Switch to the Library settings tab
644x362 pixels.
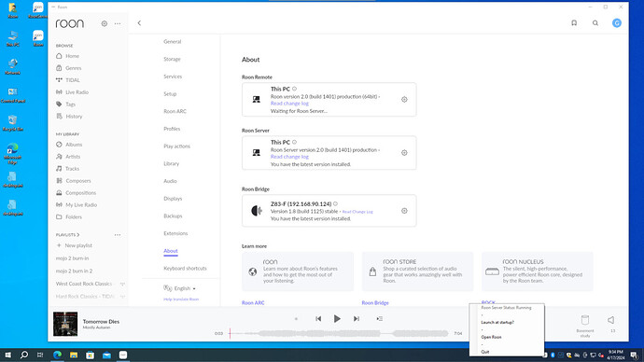172,164
